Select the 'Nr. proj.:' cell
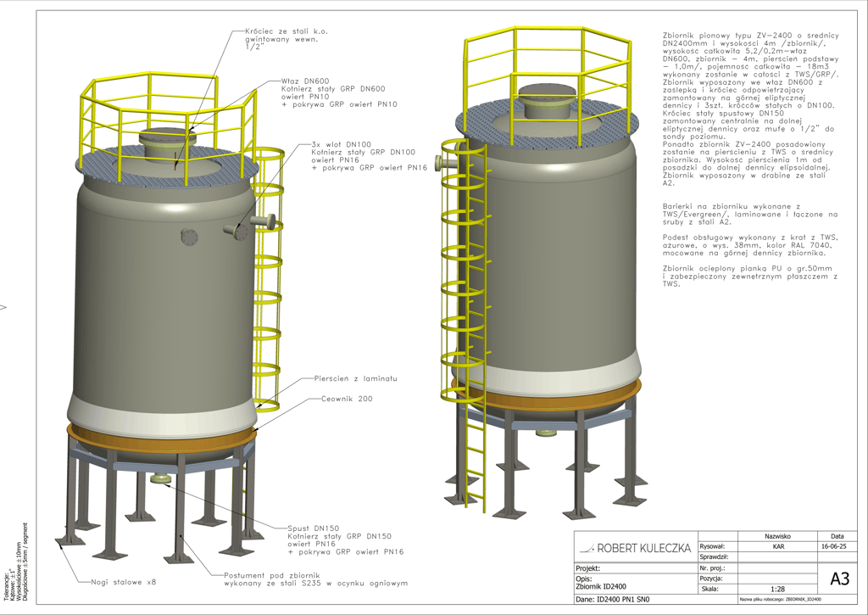868x615 pixels. (x=717, y=567)
